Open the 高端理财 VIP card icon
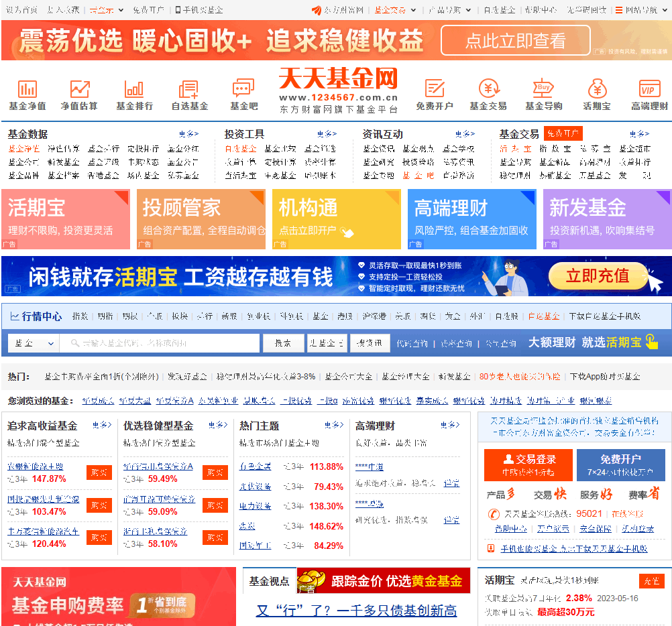Viewport: 672px width, 626px height. pos(649,88)
